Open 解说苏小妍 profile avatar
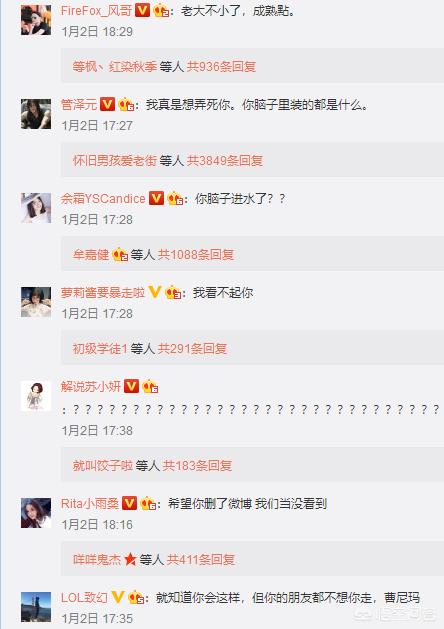The width and height of the screenshot is (444, 629). click(36, 396)
